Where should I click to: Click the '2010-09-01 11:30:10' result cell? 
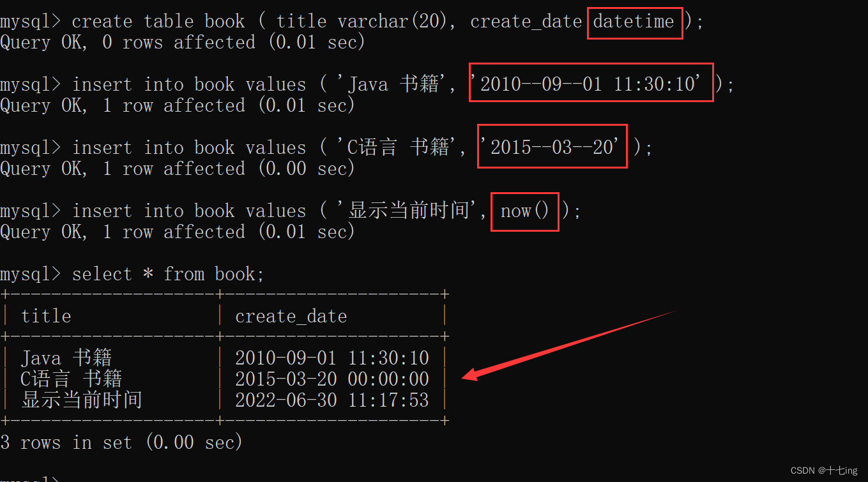(x=332, y=358)
